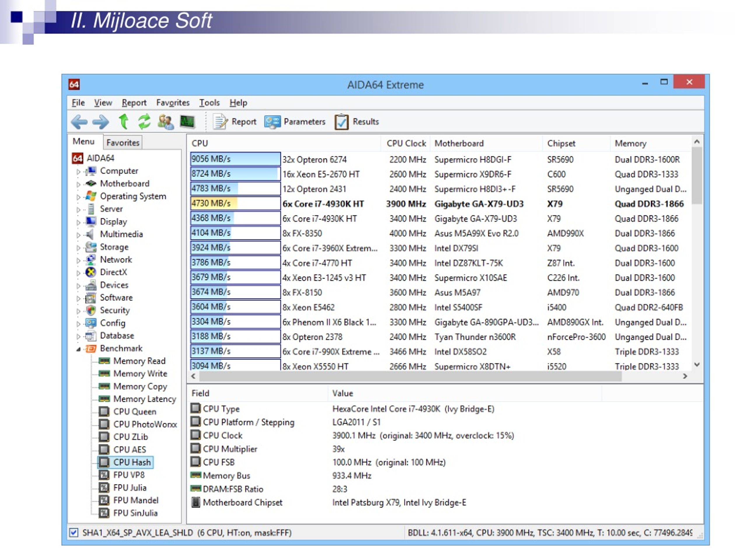Select the Storage tree icon
The height and width of the screenshot is (560, 747).
pyautogui.click(x=90, y=247)
